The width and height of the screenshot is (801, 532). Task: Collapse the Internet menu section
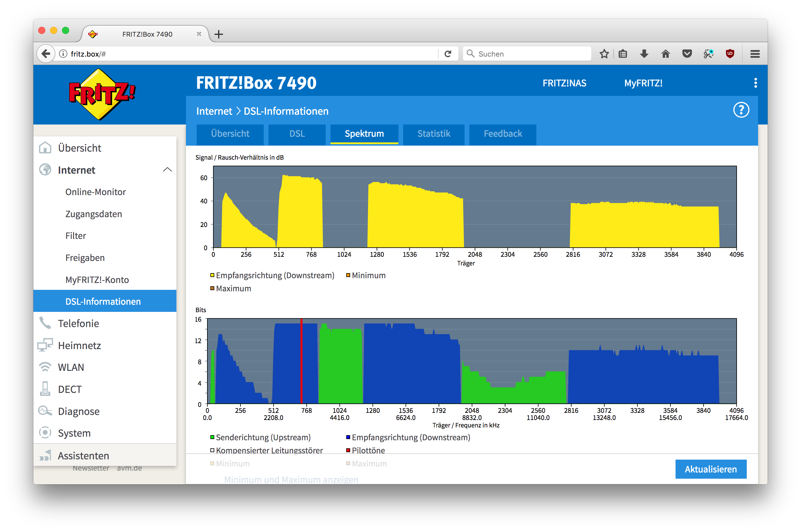coord(167,170)
